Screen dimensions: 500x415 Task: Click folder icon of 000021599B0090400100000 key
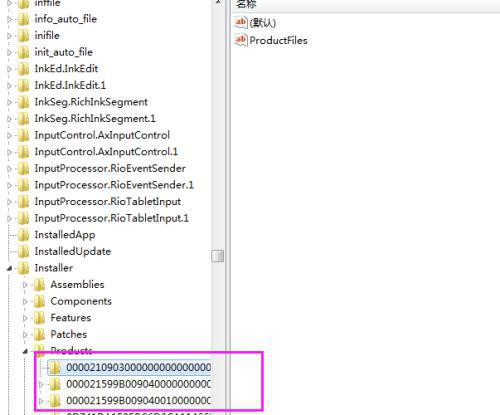[55, 400]
